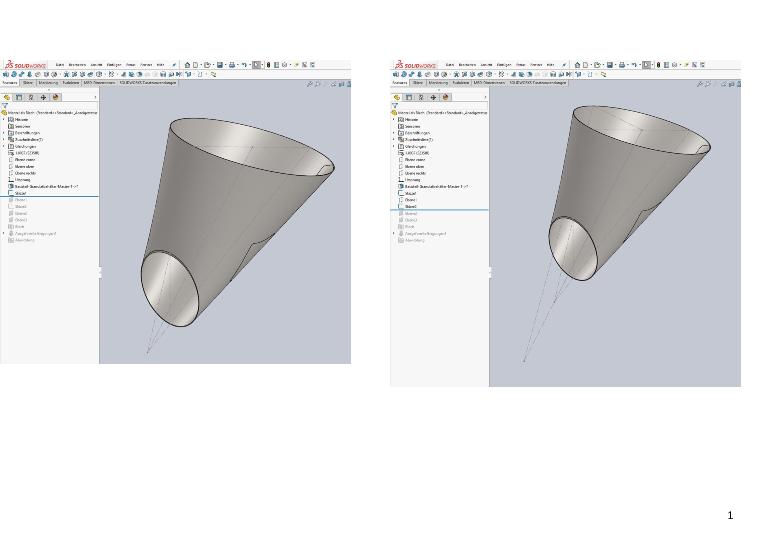Viewport: 780px width, 540px height.
Task: Select Ebene rechts plane in left screenshot tree
Action: click(x=22, y=173)
